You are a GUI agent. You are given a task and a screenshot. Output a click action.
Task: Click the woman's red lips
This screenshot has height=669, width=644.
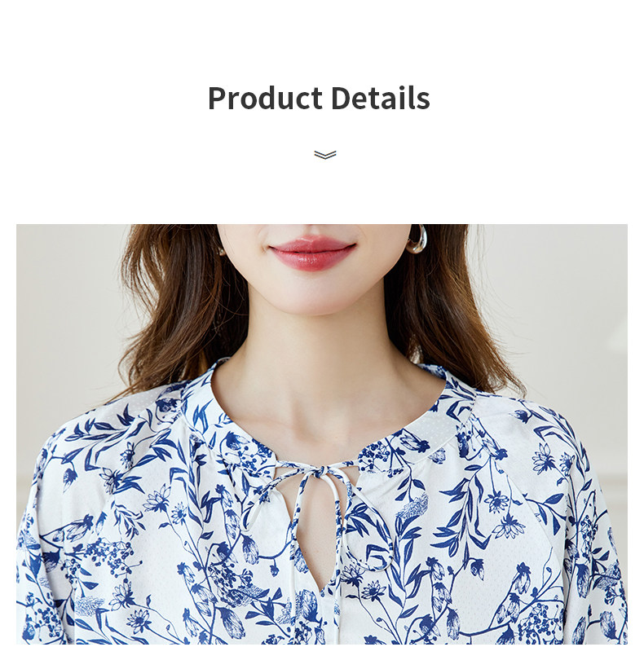click(312, 253)
